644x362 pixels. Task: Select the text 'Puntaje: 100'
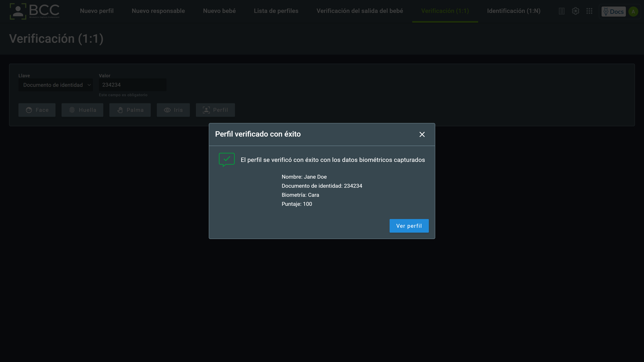tap(297, 204)
